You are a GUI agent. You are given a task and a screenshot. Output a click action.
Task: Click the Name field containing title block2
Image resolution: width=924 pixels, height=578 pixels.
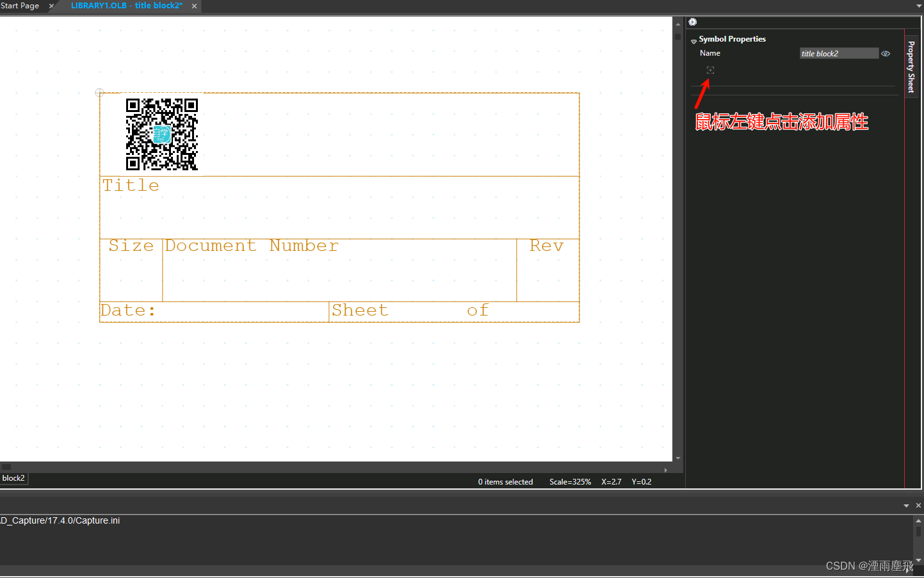point(839,53)
